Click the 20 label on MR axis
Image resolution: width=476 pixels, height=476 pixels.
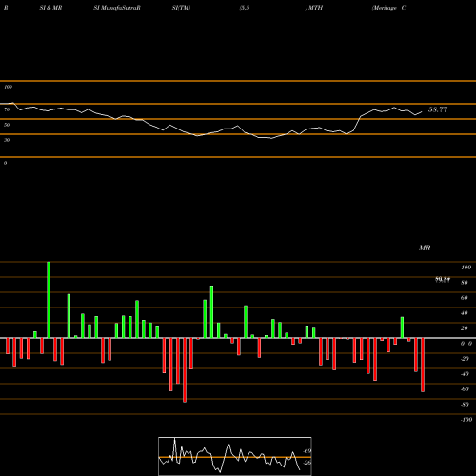465,328
